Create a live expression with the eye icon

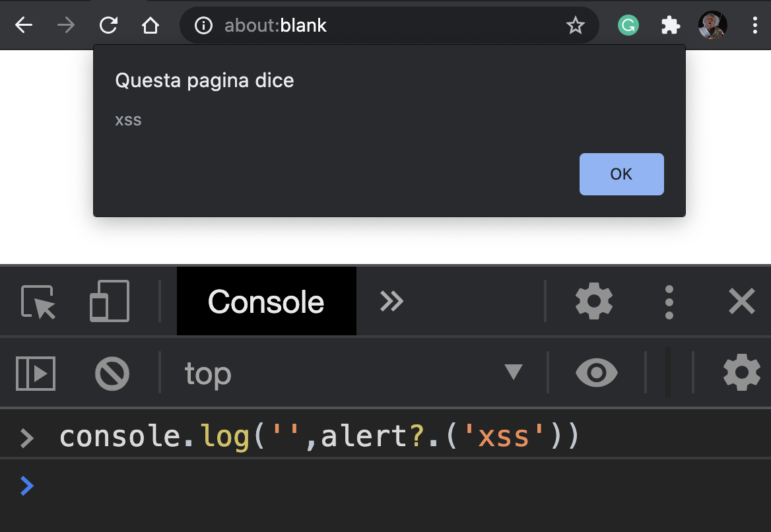point(596,373)
